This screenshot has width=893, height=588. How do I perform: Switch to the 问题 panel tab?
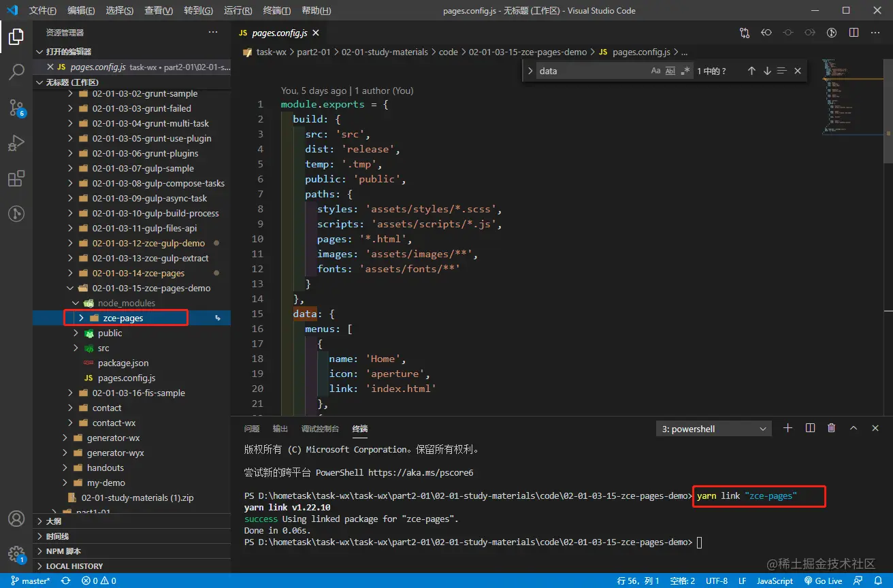point(252,429)
